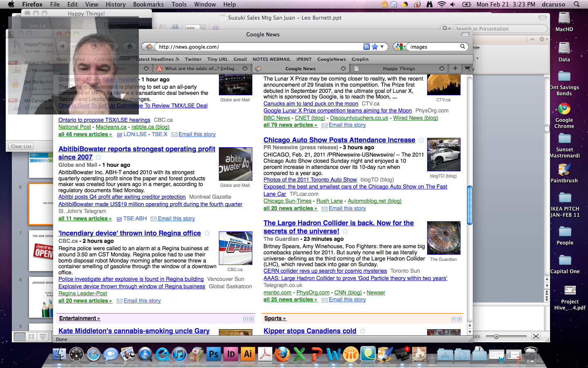Click the Clear List button

click(21, 146)
